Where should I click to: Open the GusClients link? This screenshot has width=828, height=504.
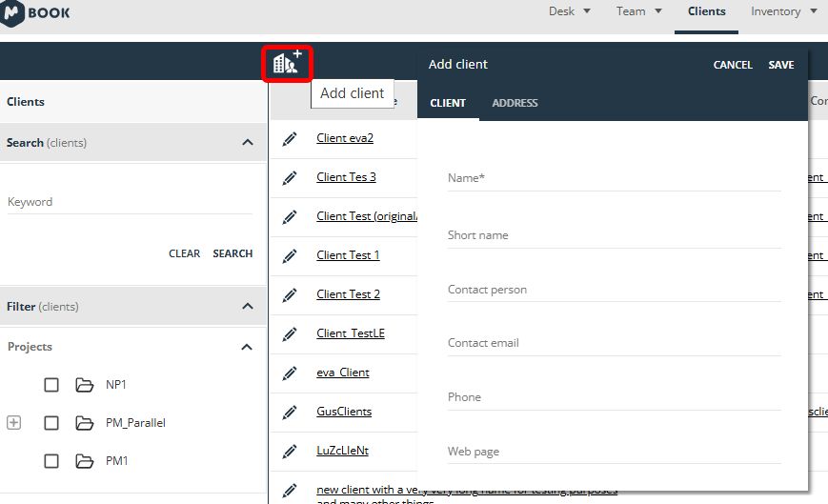point(344,412)
